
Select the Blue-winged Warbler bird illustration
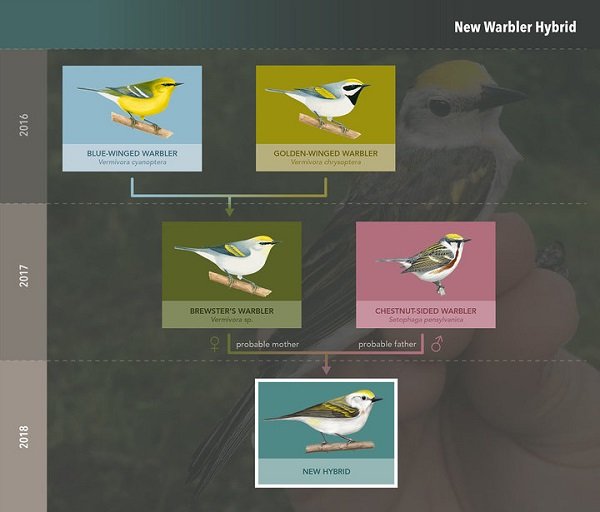(132, 105)
